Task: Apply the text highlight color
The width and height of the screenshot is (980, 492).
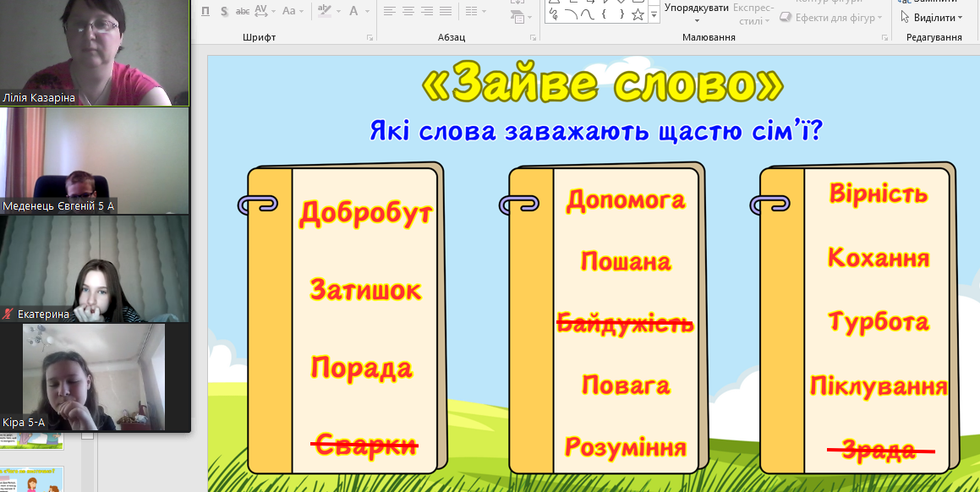Action: [x=325, y=11]
